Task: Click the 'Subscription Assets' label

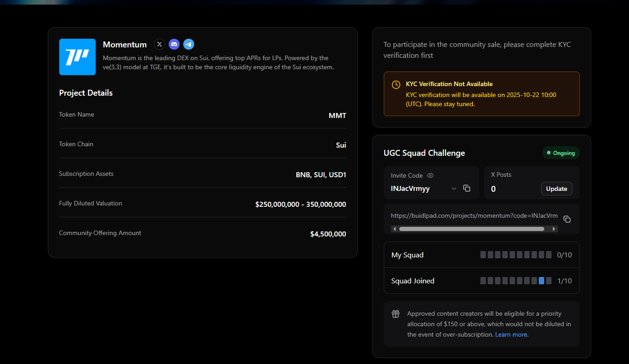Action: (86, 174)
